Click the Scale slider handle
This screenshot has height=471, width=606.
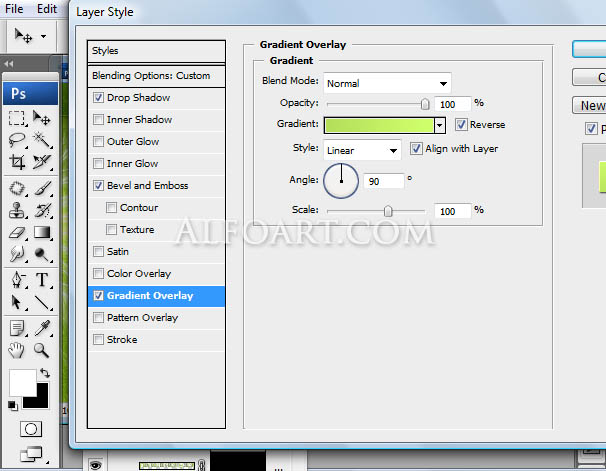point(388,211)
